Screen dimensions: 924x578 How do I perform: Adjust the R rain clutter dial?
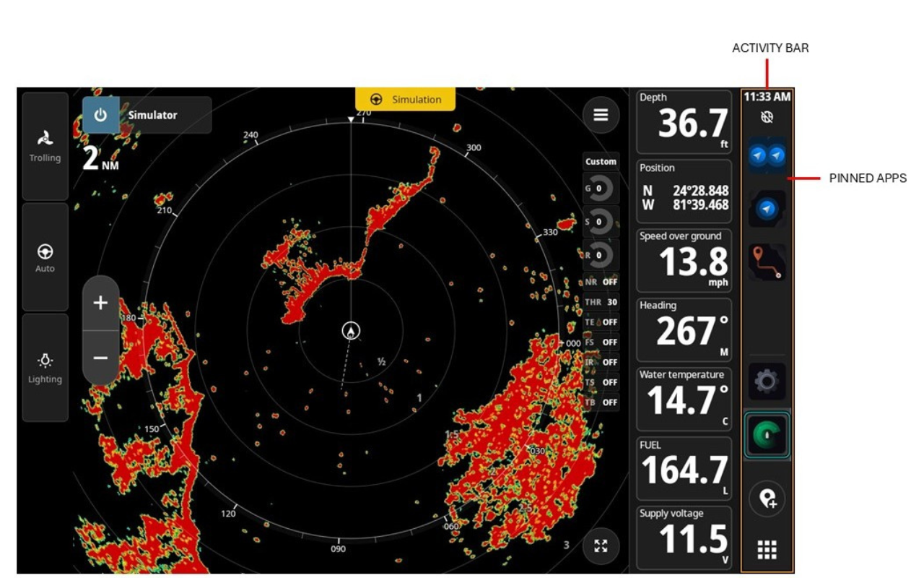(601, 255)
